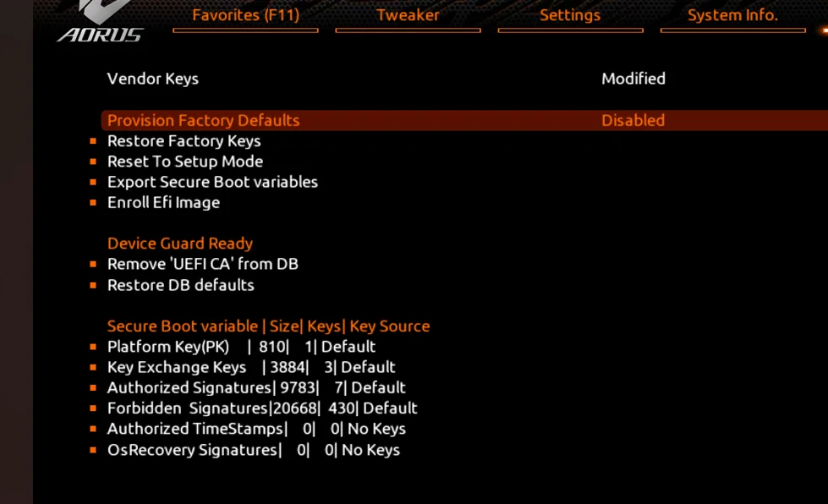The height and width of the screenshot is (504, 828).
Task: Choose Reset To Setup Mode
Action: point(185,162)
